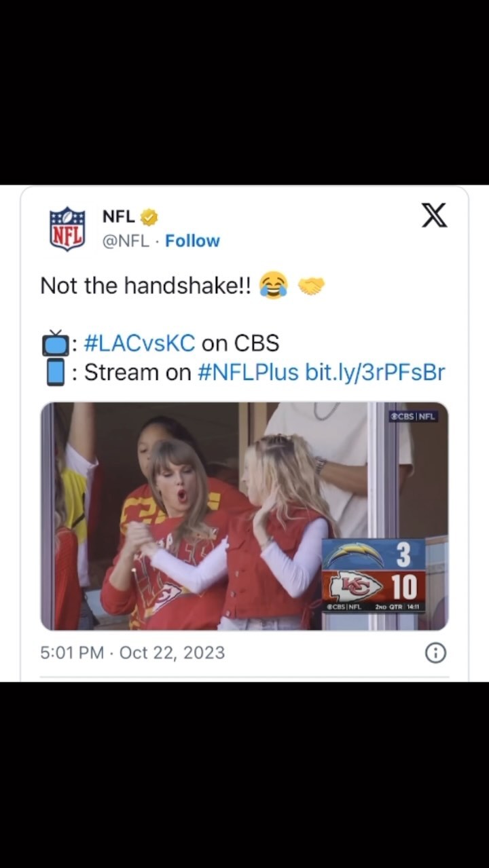
Task: Play the embedded video clip of the handshake
Action: pos(204,516)
